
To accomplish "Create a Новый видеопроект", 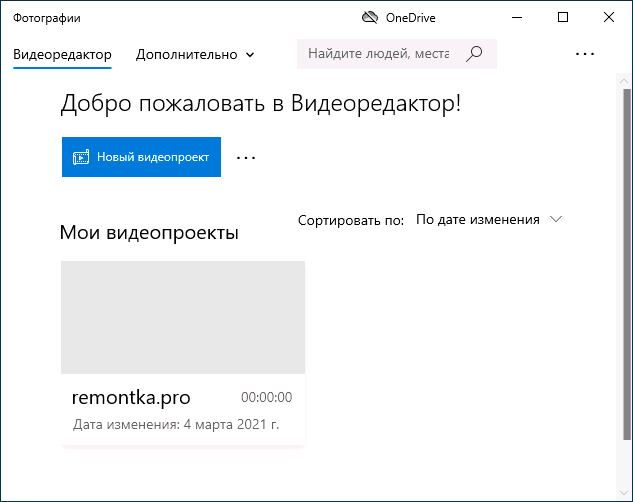I will [x=141, y=157].
